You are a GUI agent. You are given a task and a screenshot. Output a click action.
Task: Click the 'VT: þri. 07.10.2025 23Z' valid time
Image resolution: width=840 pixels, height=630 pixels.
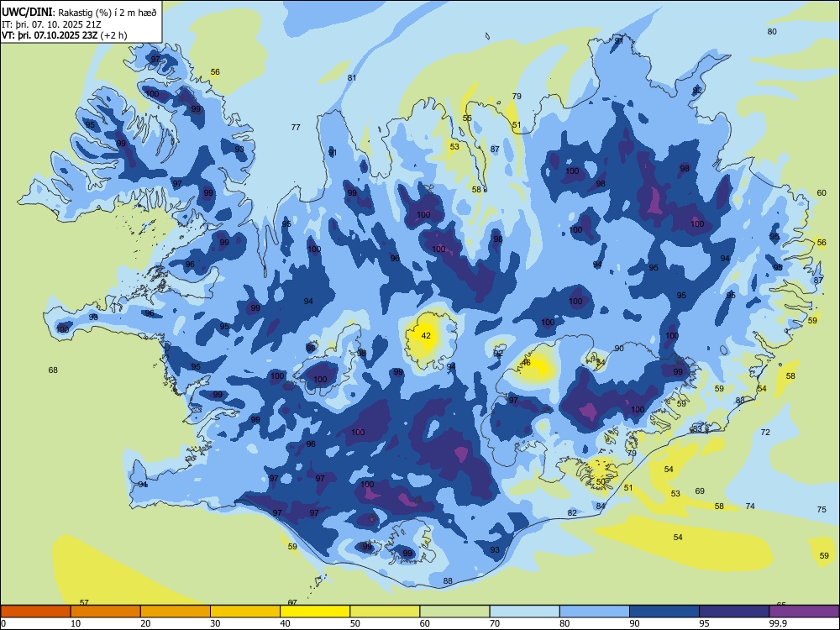(50, 35)
